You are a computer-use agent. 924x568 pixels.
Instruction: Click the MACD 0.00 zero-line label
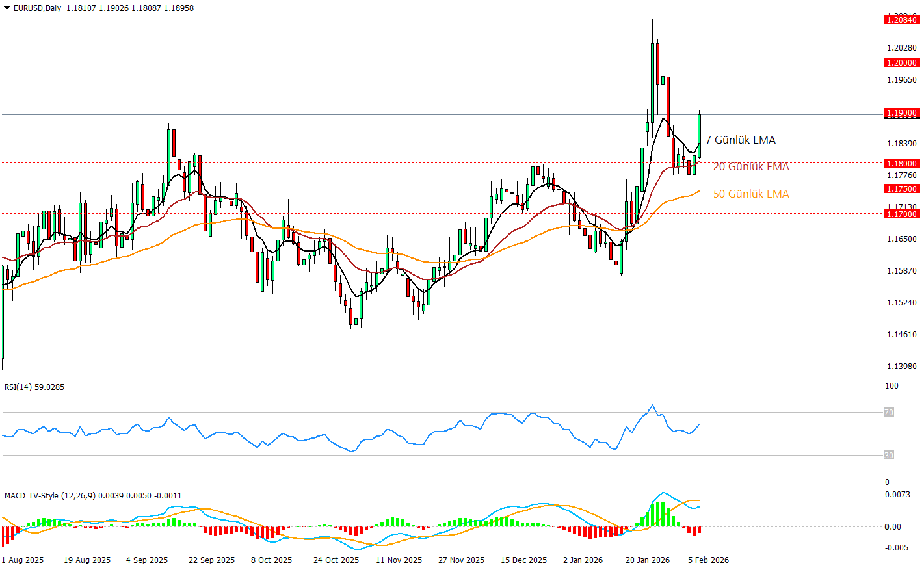(x=893, y=527)
